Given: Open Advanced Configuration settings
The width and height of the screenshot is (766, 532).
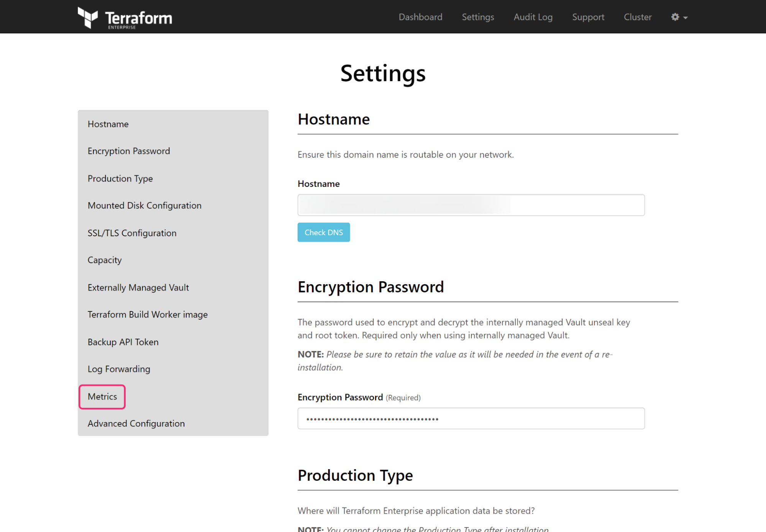Looking at the screenshot, I should click(136, 423).
